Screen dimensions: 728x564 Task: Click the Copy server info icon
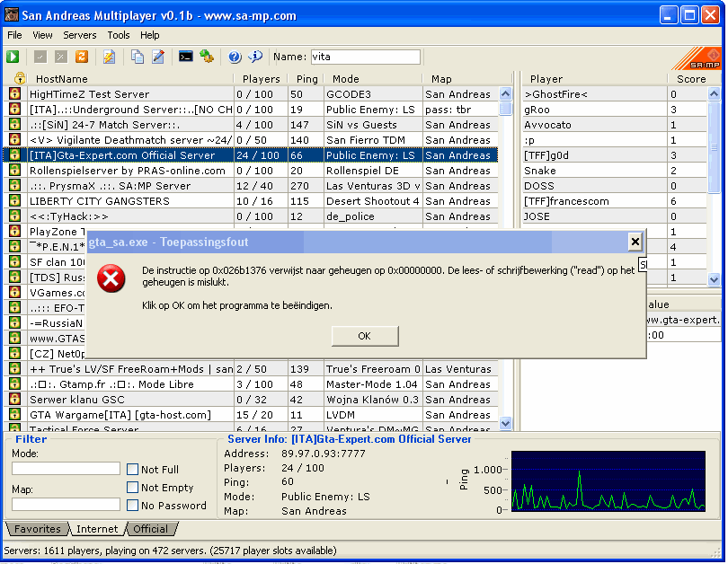[138, 57]
